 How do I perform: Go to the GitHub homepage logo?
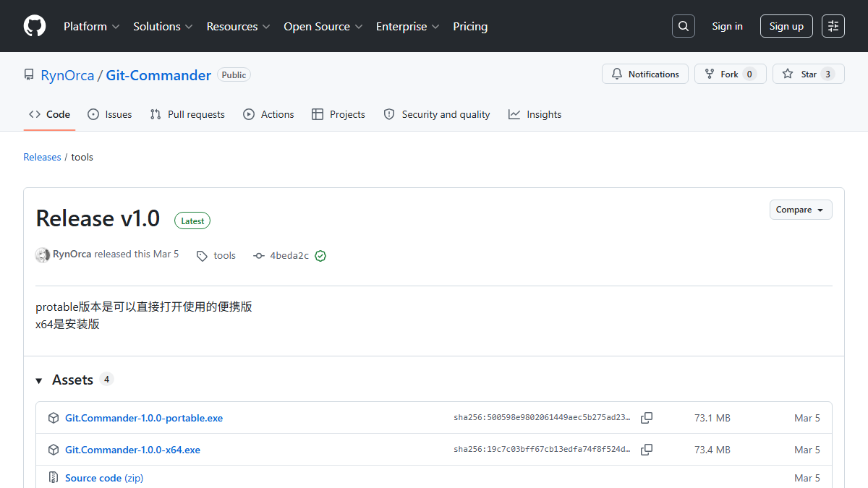click(35, 26)
